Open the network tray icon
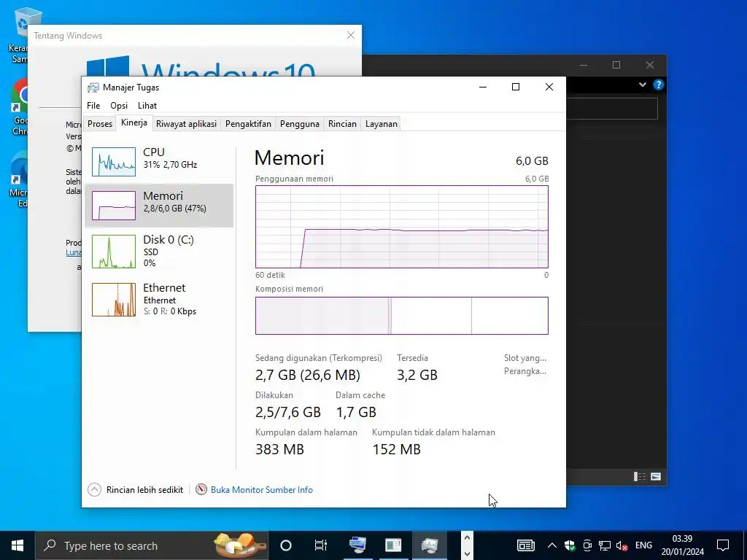747x560 pixels. [x=605, y=545]
